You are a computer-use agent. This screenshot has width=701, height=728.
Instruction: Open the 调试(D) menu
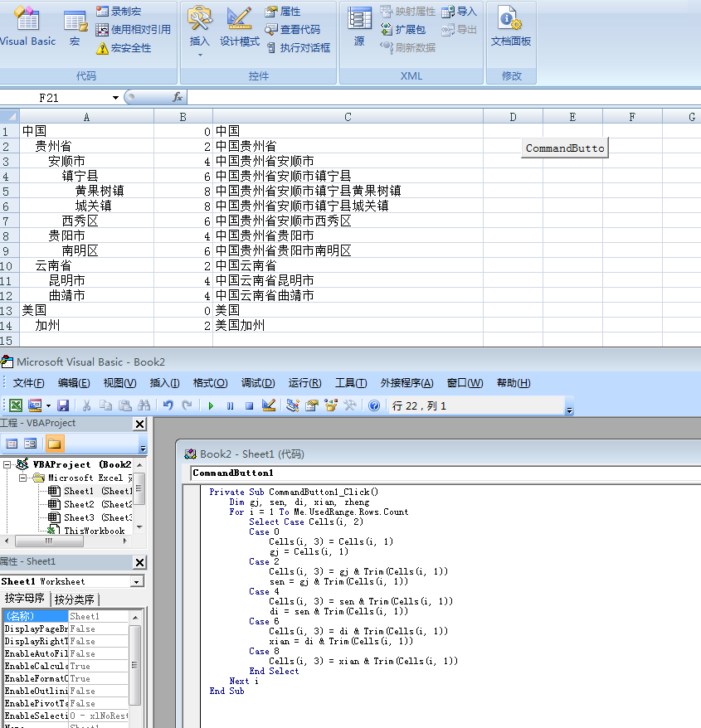258,383
